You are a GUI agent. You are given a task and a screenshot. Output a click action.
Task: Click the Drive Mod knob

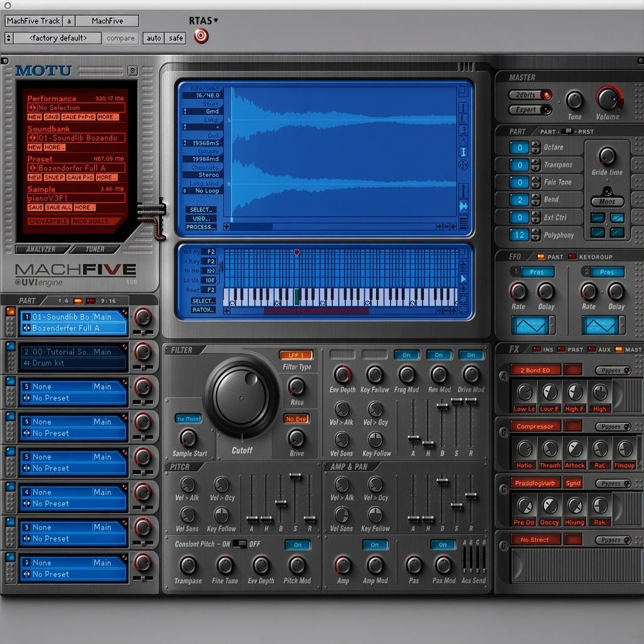(x=471, y=374)
